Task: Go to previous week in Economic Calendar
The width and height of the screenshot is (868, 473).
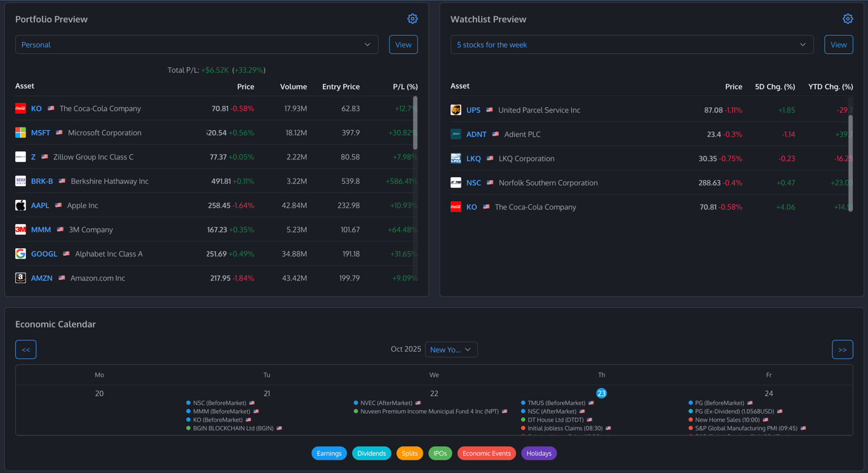Action: coord(26,350)
